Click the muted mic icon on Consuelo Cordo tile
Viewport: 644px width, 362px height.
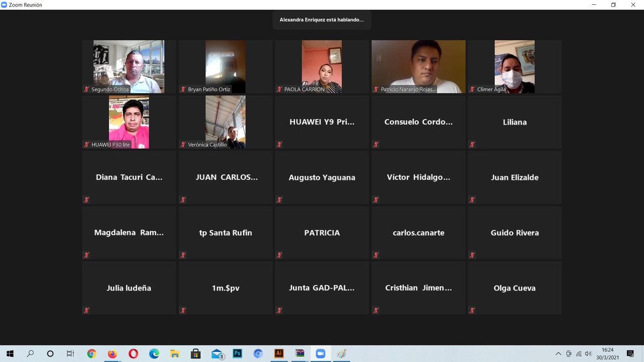click(x=376, y=144)
